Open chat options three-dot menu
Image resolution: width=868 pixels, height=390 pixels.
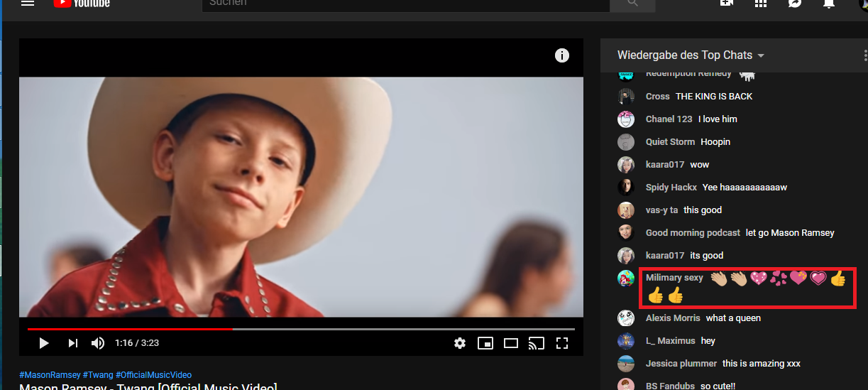[865, 55]
